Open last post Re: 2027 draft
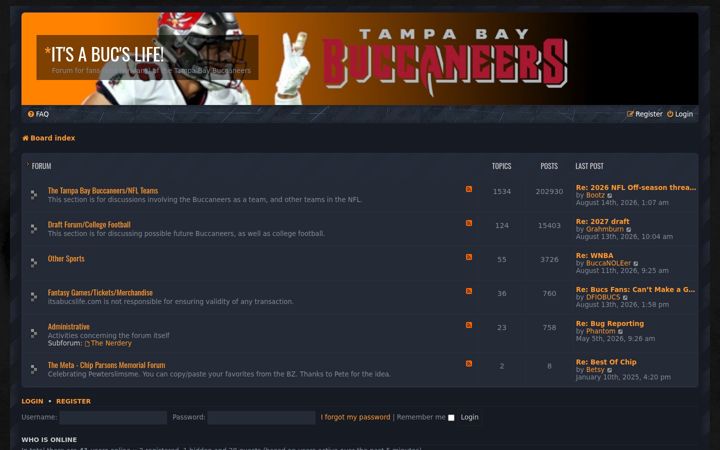This screenshot has height=450, width=720. (x=602, y=221)
